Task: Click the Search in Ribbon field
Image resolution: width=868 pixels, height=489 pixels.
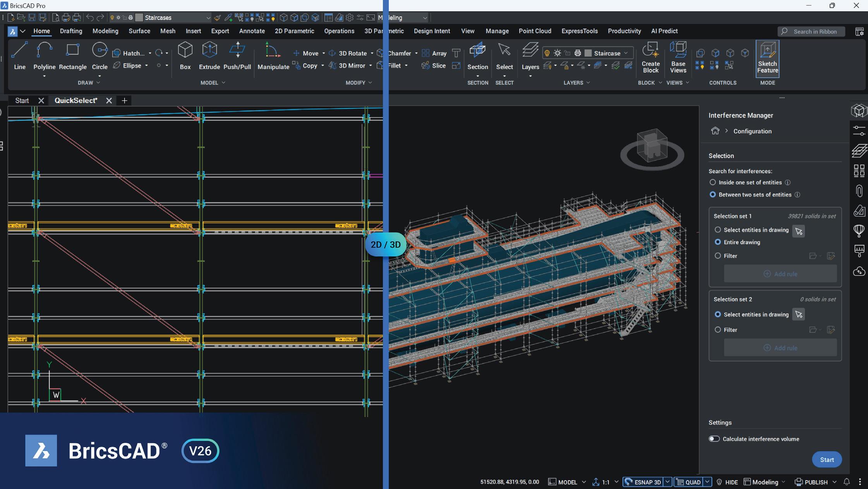Action: pos(815,31)
